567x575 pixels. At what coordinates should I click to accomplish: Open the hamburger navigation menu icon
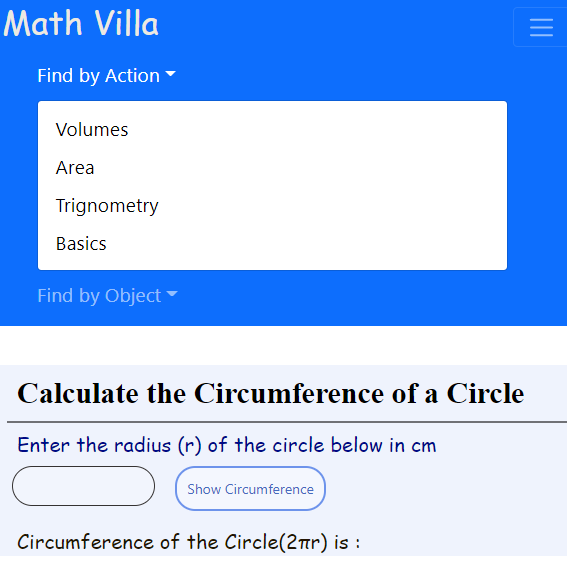(x=541, y=28)
